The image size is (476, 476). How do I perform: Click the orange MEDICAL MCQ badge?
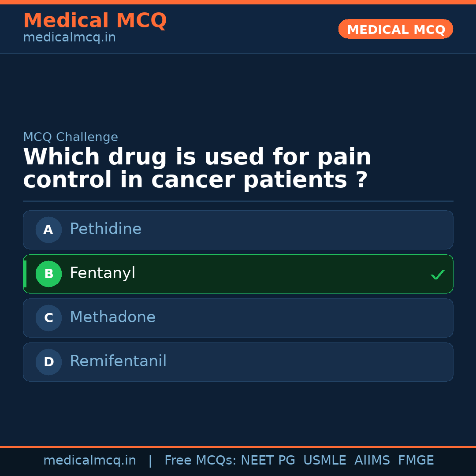(x=395, y=30)
